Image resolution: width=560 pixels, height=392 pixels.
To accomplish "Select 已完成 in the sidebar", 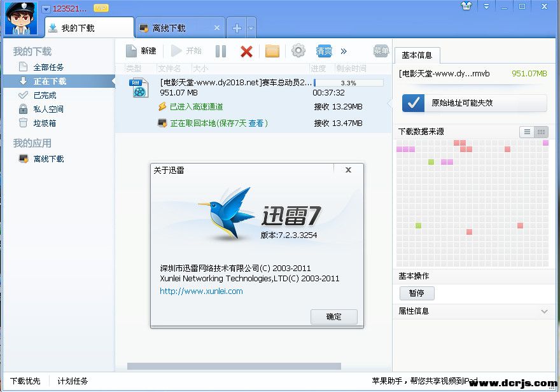I will tap(45, 95).
